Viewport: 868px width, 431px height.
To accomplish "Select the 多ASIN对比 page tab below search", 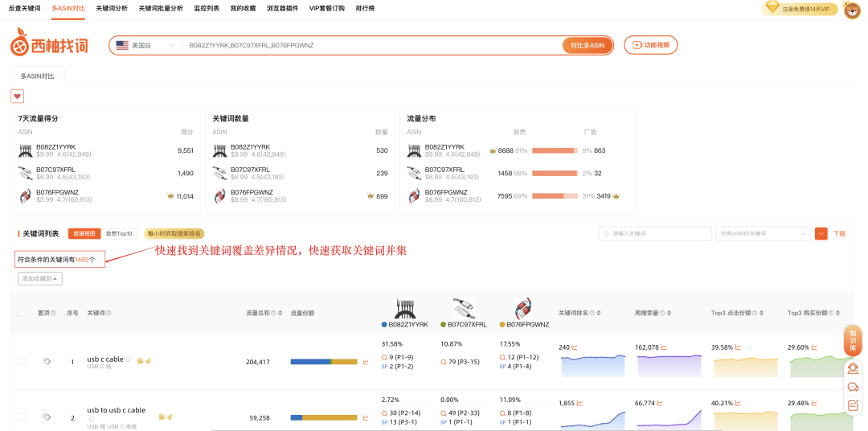I will (38, 76).
